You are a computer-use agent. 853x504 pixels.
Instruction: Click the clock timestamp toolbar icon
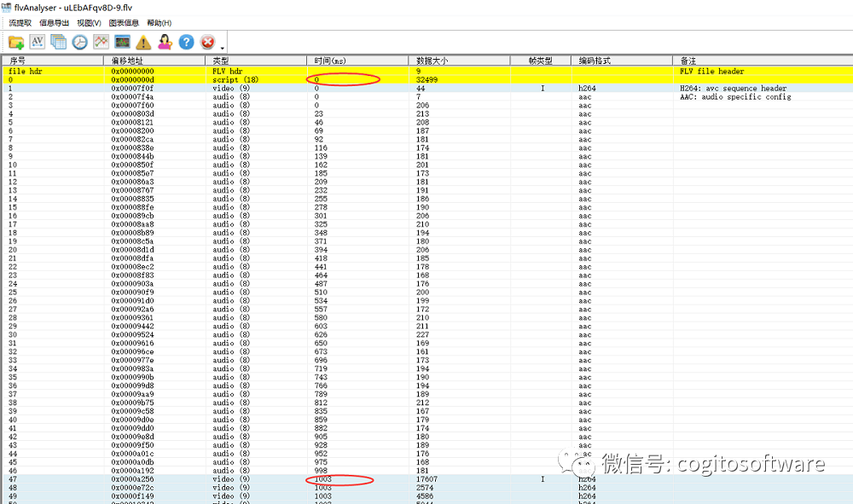point(80,42)
